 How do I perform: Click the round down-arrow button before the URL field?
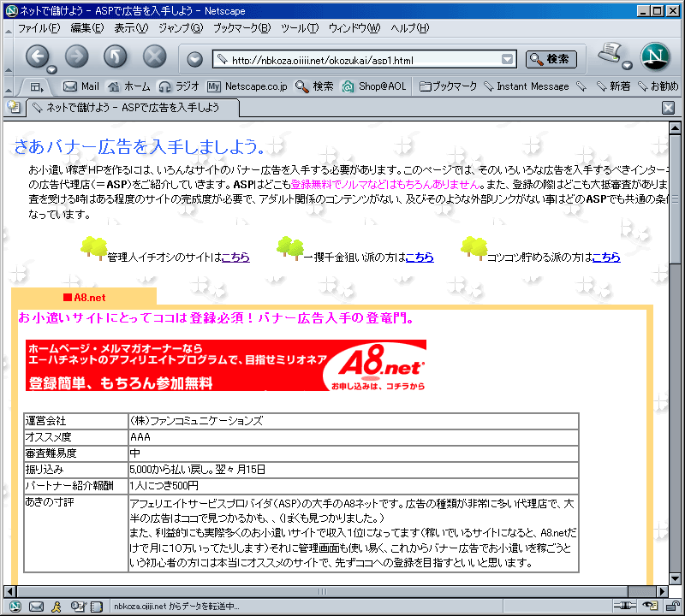[195, 59]
